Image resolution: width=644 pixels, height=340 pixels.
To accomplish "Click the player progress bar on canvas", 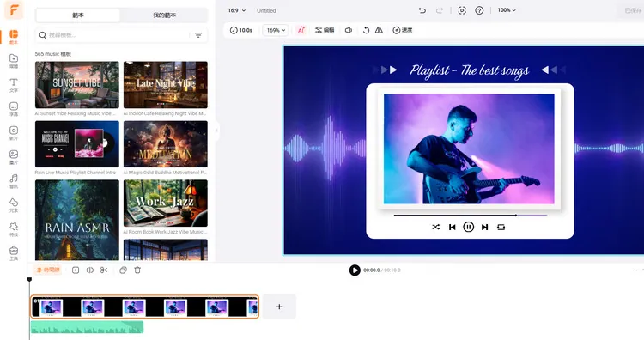I will (471, 215).
